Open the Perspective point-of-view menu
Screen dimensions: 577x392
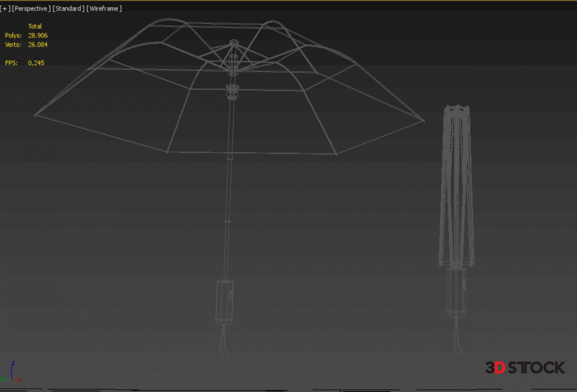[x=31, y=8]
